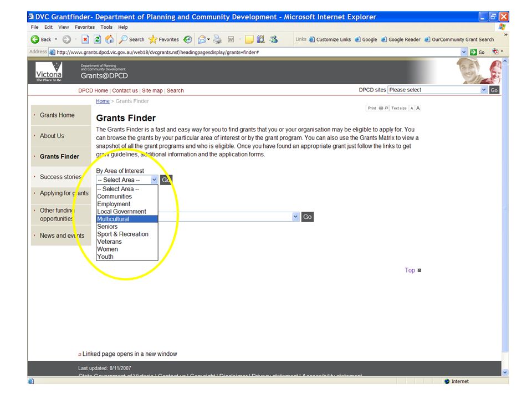This screenshot has width=532, height=399.
Task: Refresh the page using the toolbar icon
Action: click(98, 39)
